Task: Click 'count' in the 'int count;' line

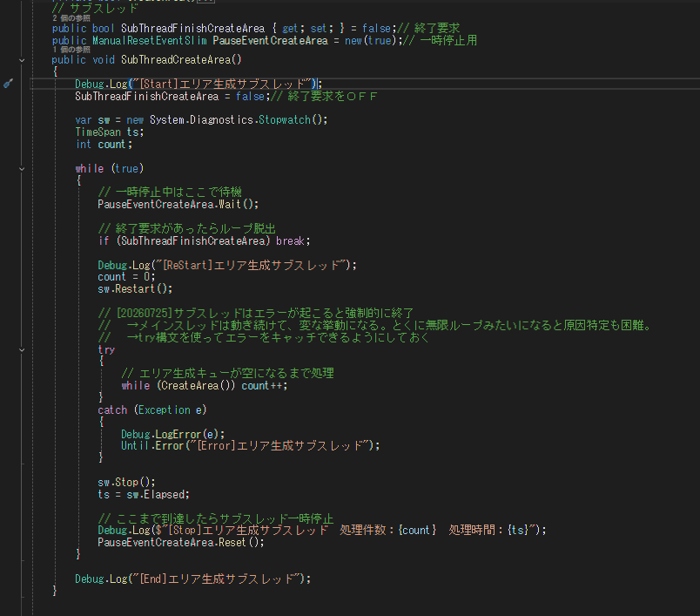Action: 111,145
